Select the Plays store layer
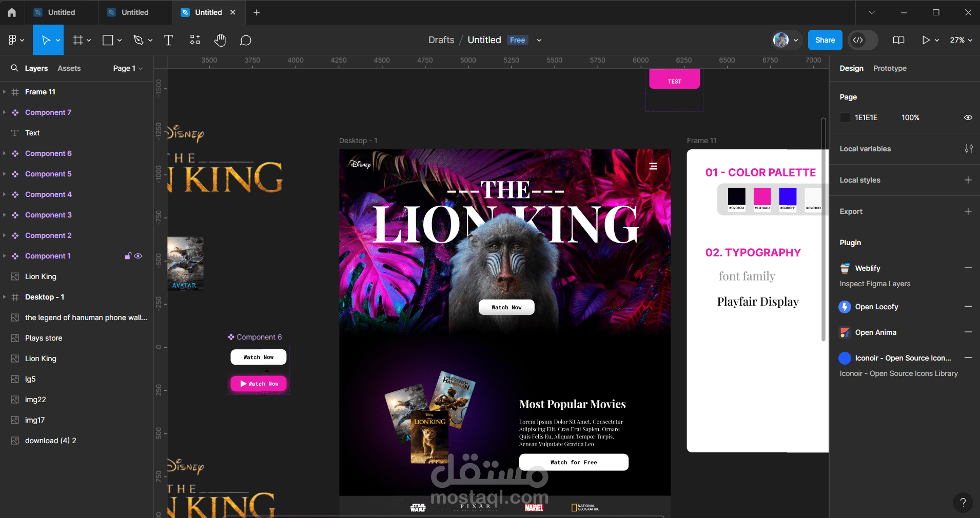This screenshot has height=518, width=980. (77, 338)
